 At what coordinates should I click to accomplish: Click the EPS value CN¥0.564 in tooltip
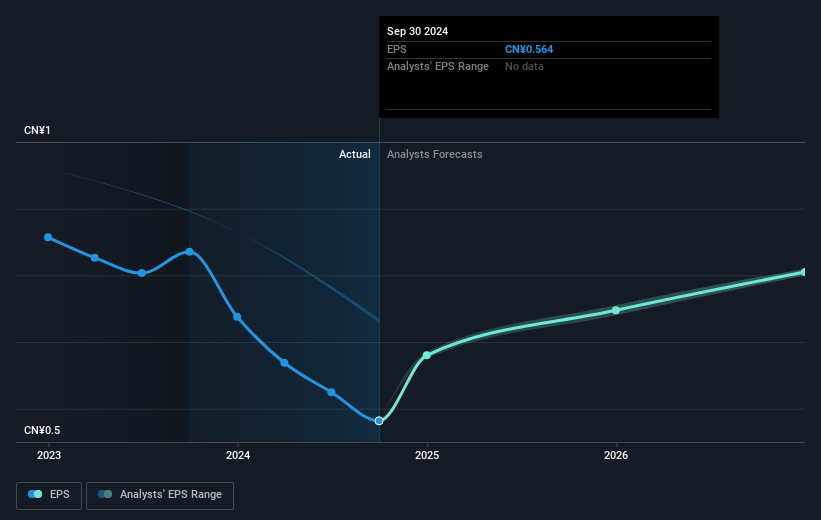coord(529,49)
